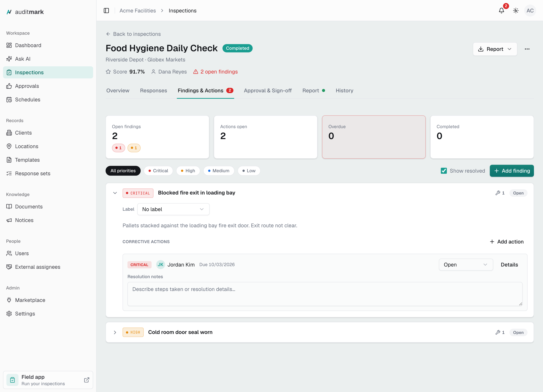Click Add action for corrective actions
This screenshot has height=392, width=543.
[x=507, y=242]
